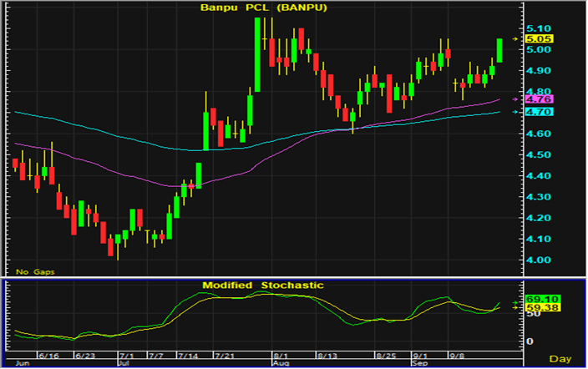Viewport: 588px width, 369px height.
Task: Click the 5.10 price level on axis
Action: tap(537, 28)
